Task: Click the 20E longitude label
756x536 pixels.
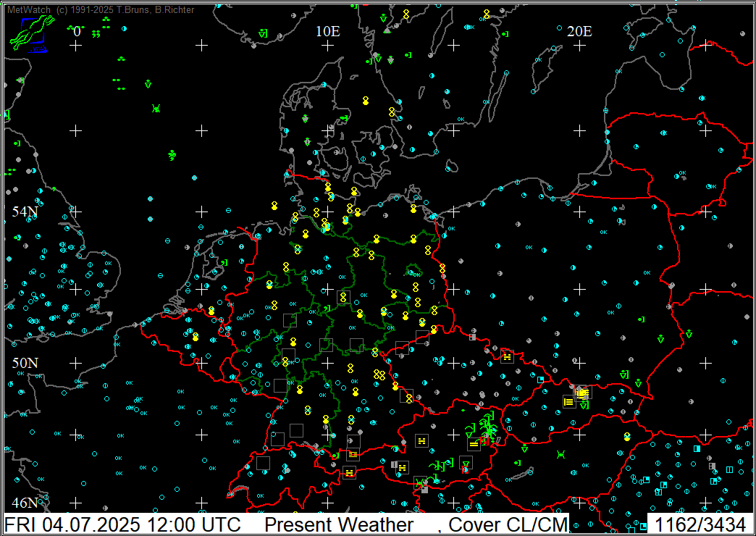Action: (x=579, y=32)
